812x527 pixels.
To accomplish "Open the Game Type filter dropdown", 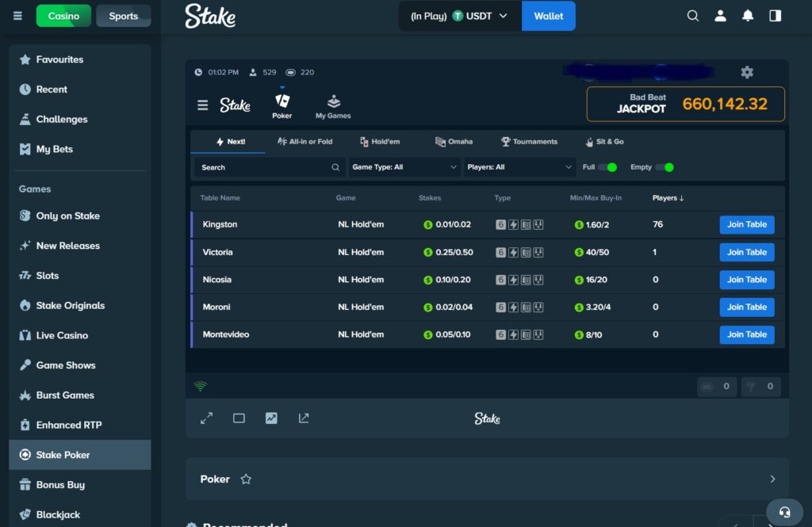I will point(404,167).
